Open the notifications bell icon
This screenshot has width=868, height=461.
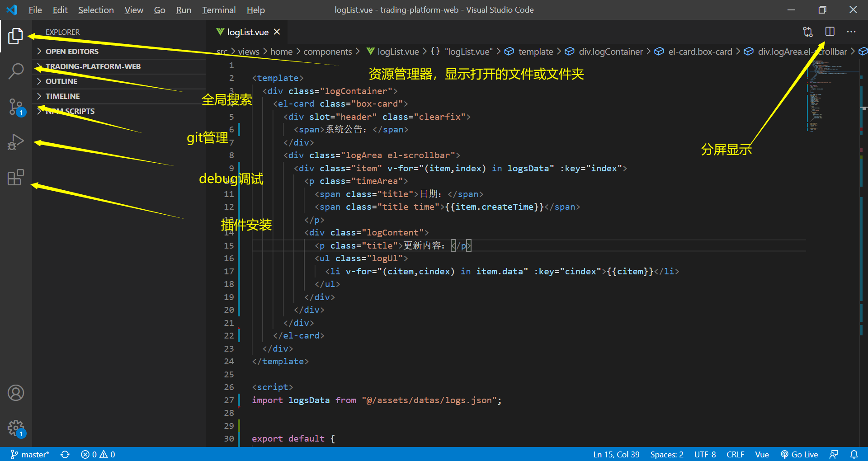854,454
